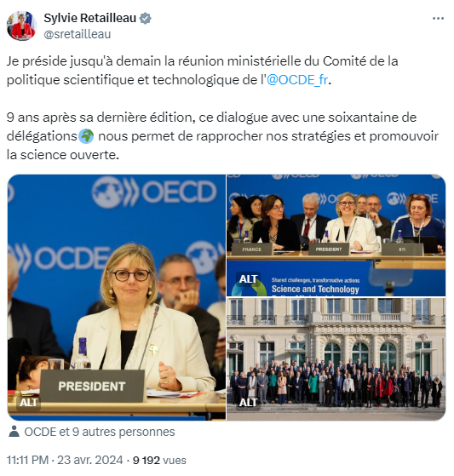Screen dimensions: 454x476
Task: Show ALT text of the group photo
Action: point(248,403)
